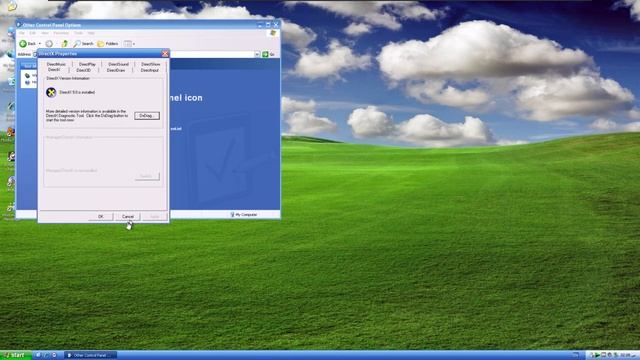
Task: Open Search in the Explorer toolbar
Action: click(84, 43)
